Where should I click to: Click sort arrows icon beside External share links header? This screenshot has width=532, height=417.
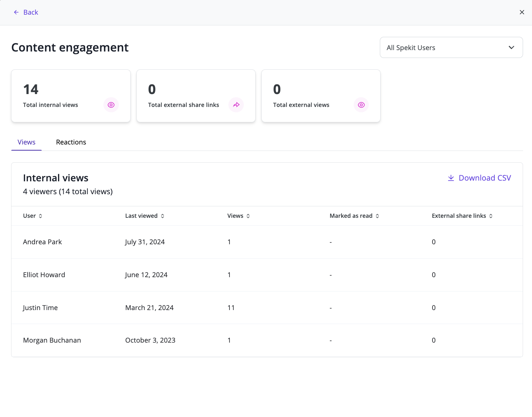(x=491, y=216)
